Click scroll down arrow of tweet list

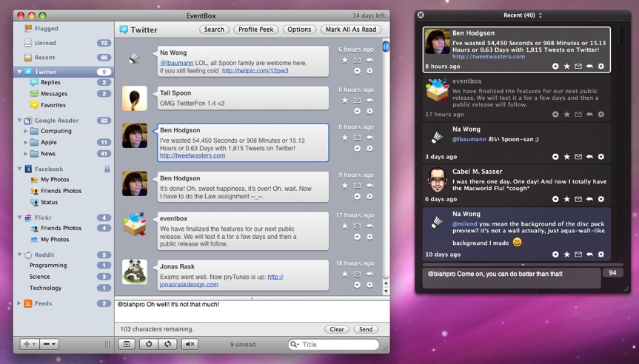pyautogui.click(x=386, y=291)
